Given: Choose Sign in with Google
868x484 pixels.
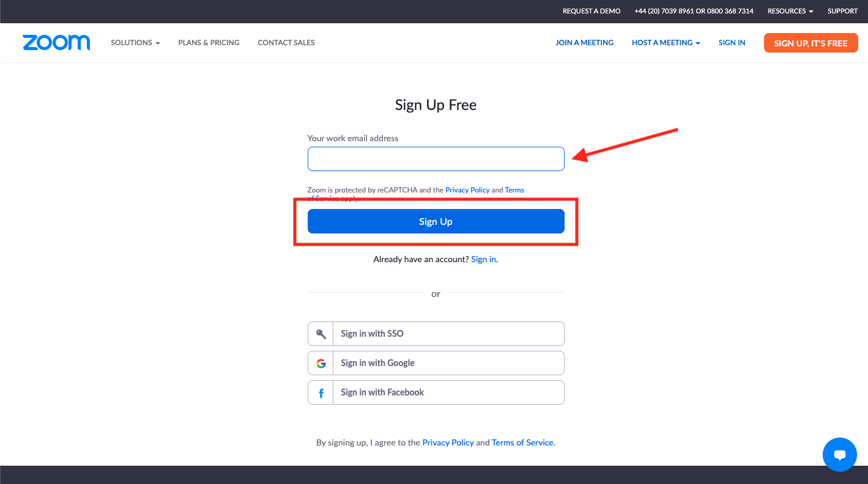Looking at the screenshot, I should tap(436, 363).
